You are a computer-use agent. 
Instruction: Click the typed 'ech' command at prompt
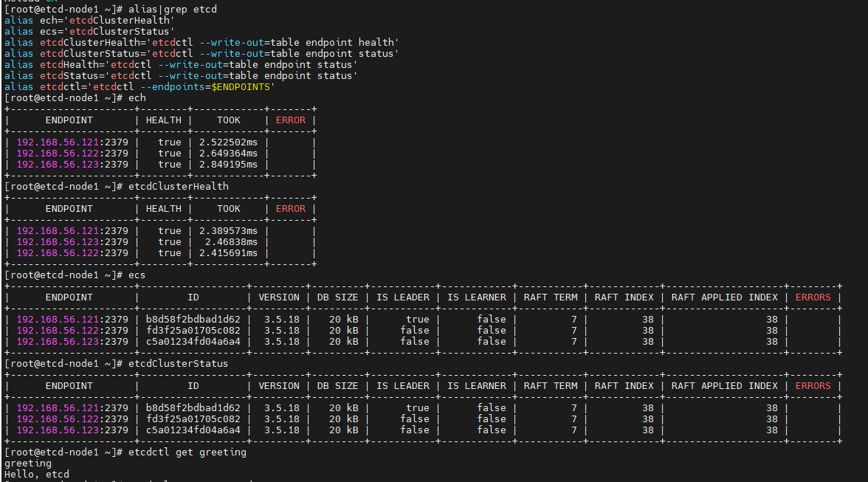point(137,97)
